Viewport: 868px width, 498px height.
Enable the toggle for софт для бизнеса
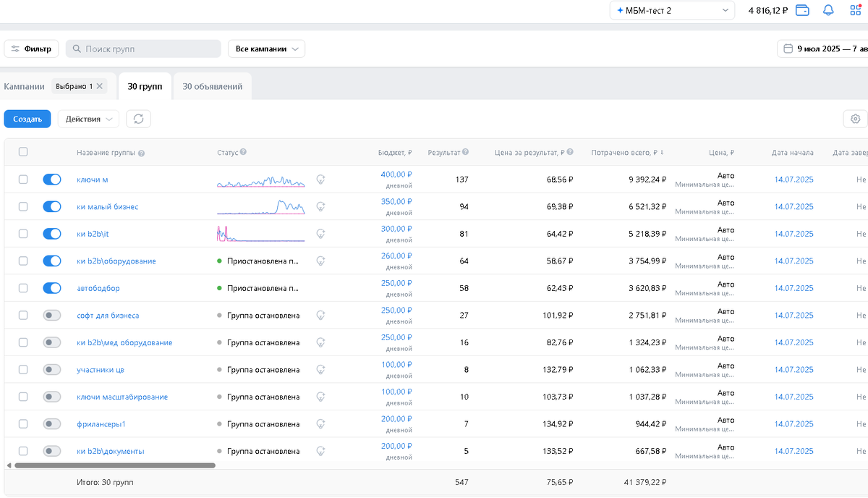pos(52,315)
